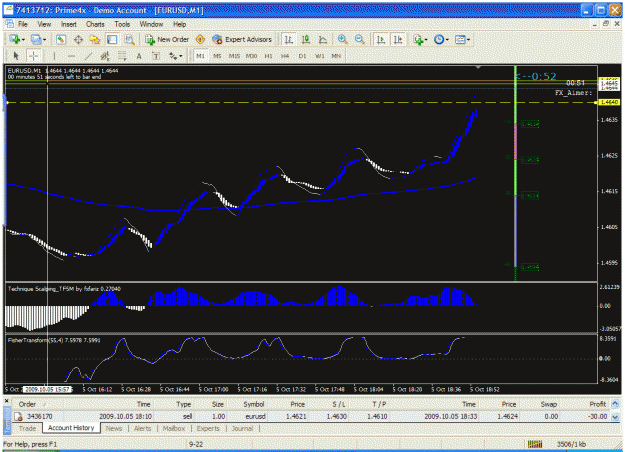Switch chart to M5 timeframe
The width and height of the screenshot is (625, 452).
point(217,56)
